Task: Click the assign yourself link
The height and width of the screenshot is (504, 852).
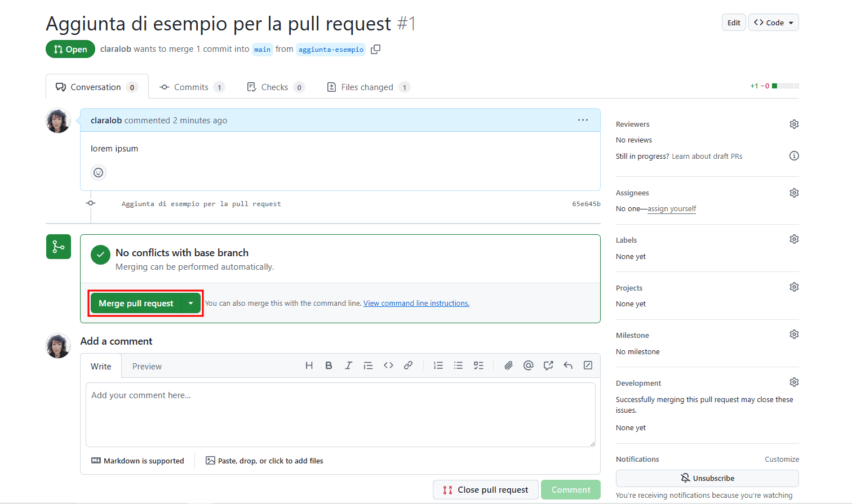Action: [672, 208]
